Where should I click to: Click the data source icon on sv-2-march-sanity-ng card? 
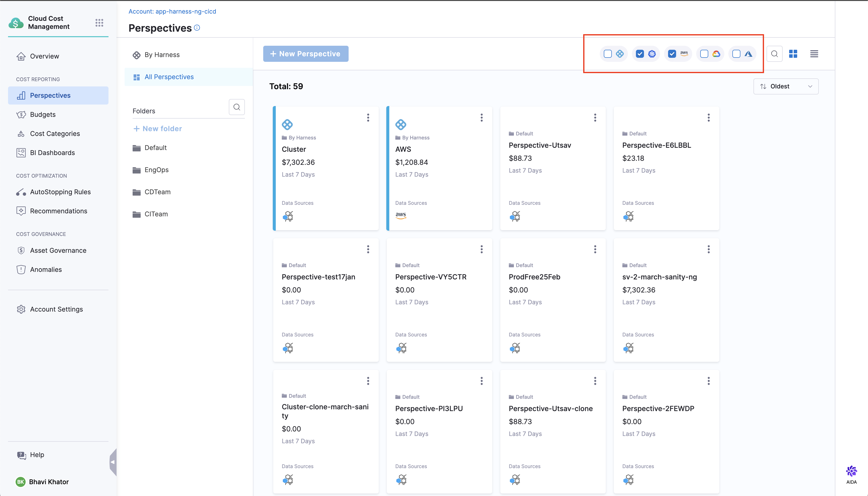tap(628, 348)
